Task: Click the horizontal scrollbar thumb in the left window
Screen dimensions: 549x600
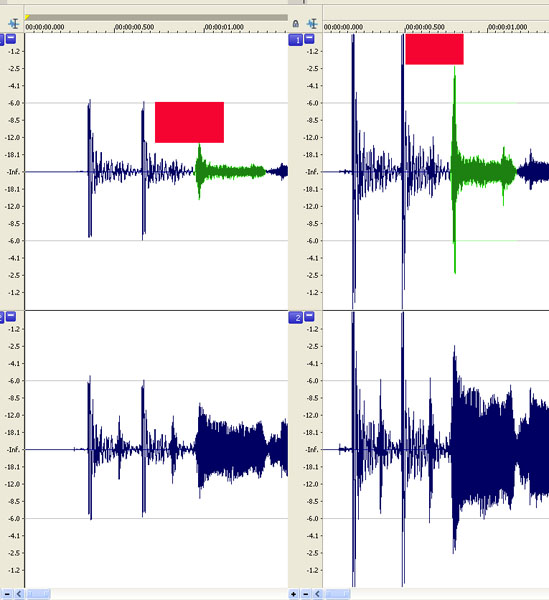Action: click(x=38, y=594)
